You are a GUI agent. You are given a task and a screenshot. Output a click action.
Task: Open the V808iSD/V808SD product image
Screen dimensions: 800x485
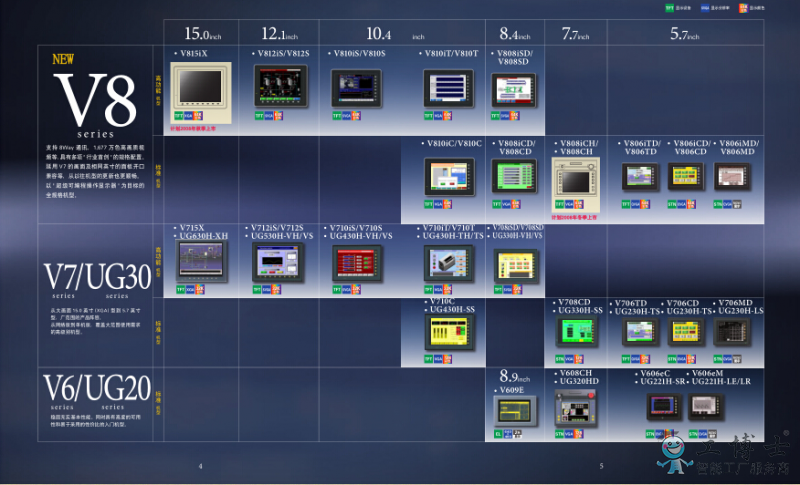(514, 90)
